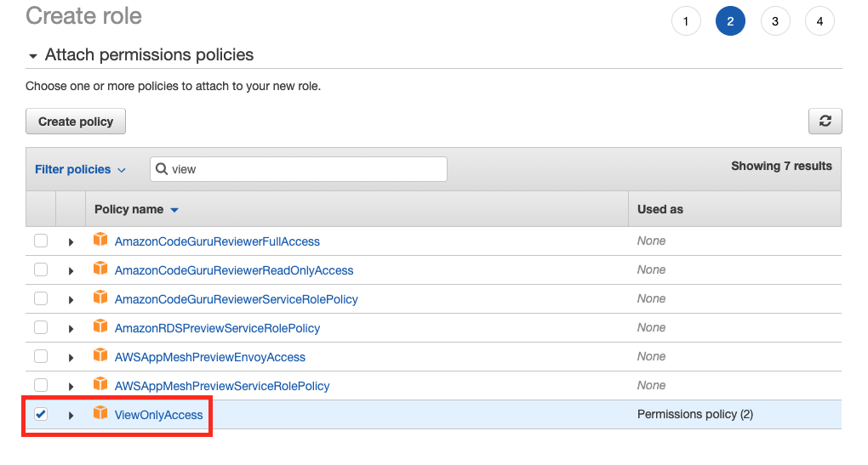Open the AWSAppMeshPreviewEnvoyAccess link
The width and height of the screenshot is (868, 465).
[210, 357]
